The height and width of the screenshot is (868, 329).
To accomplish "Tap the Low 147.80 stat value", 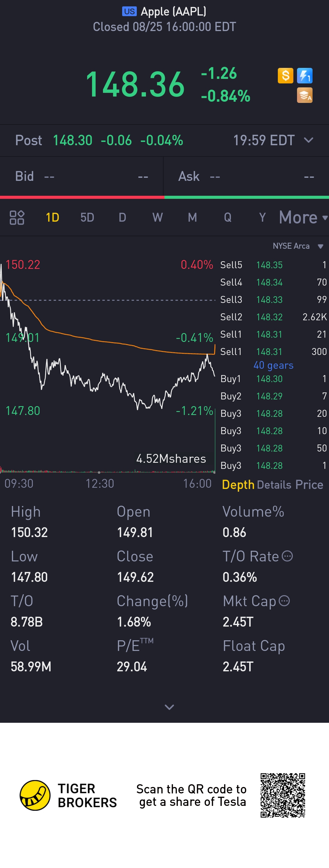I will [x=29, y=577].
